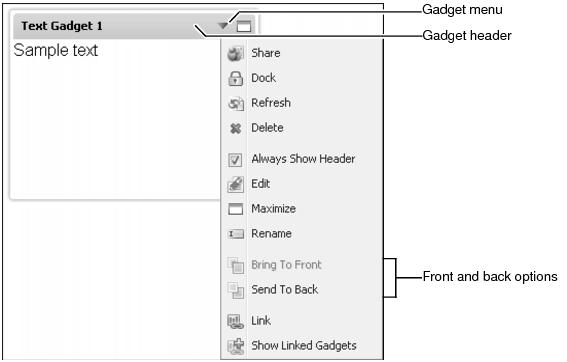Click the Text Gadget 1 header title
The width and height of the screenshot is (567, 362).
(62, 26)
